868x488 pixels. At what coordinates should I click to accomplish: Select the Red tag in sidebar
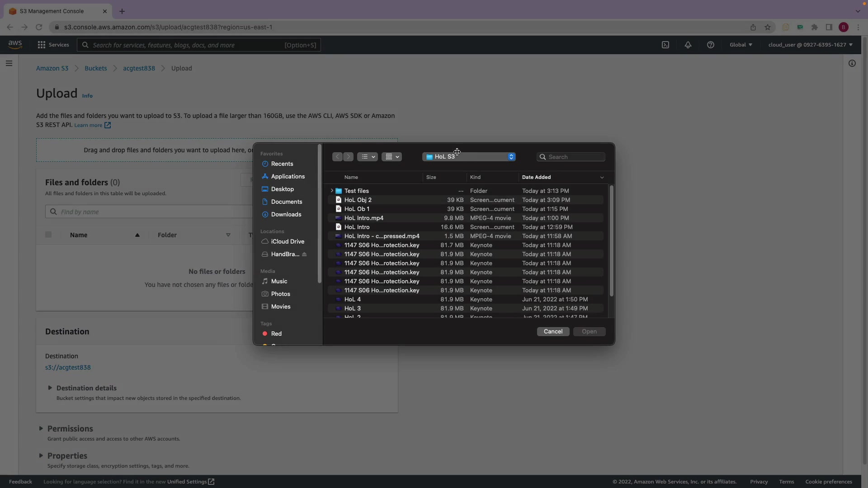tap(276, 333)
